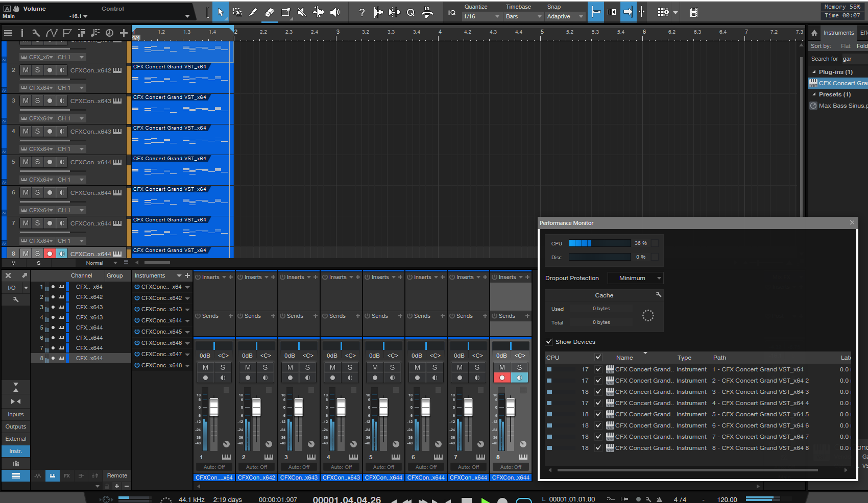Image resolution: width=868 pixels, height=503 pixels.
Task: Pick the Paint (pencil) tool
Action: (253, 12)
